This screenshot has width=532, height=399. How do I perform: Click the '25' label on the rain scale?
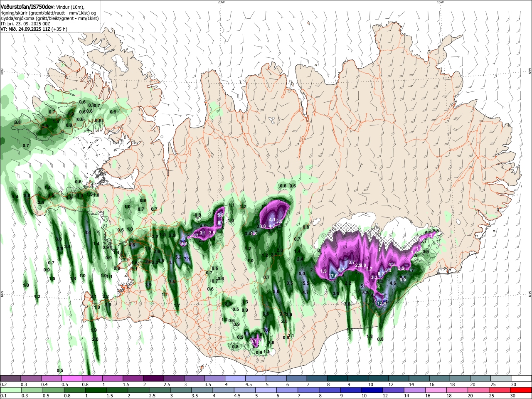491,396
